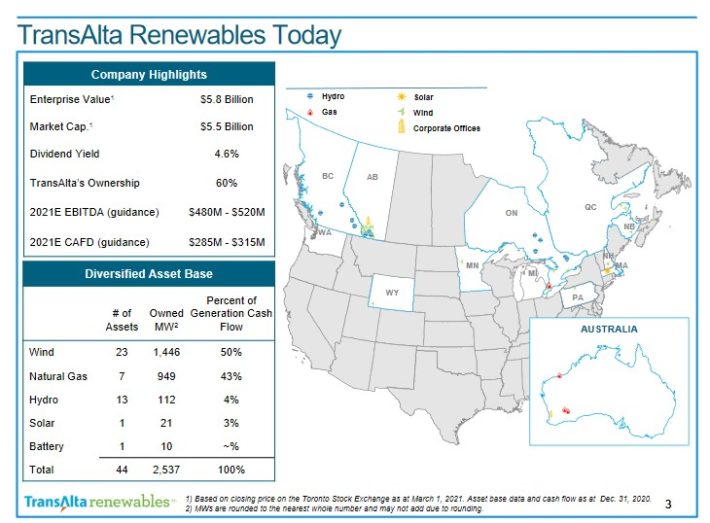The height and width of the screenshot is (523, 710).
Task: Select the AUSTRALIA inset map title
Action: (609, 328)
